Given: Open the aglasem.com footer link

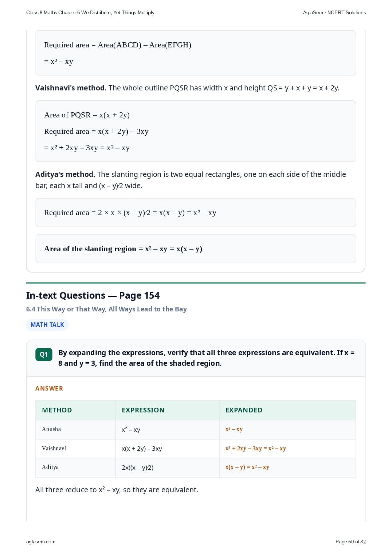Looking at the screenshot, I should pos(41,542).
